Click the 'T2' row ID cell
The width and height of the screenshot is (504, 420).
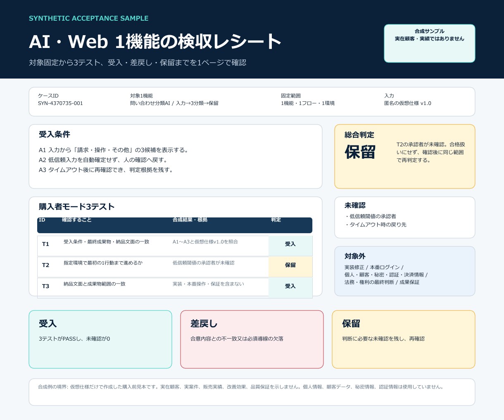pyautogui.click(x=45, y=265)
